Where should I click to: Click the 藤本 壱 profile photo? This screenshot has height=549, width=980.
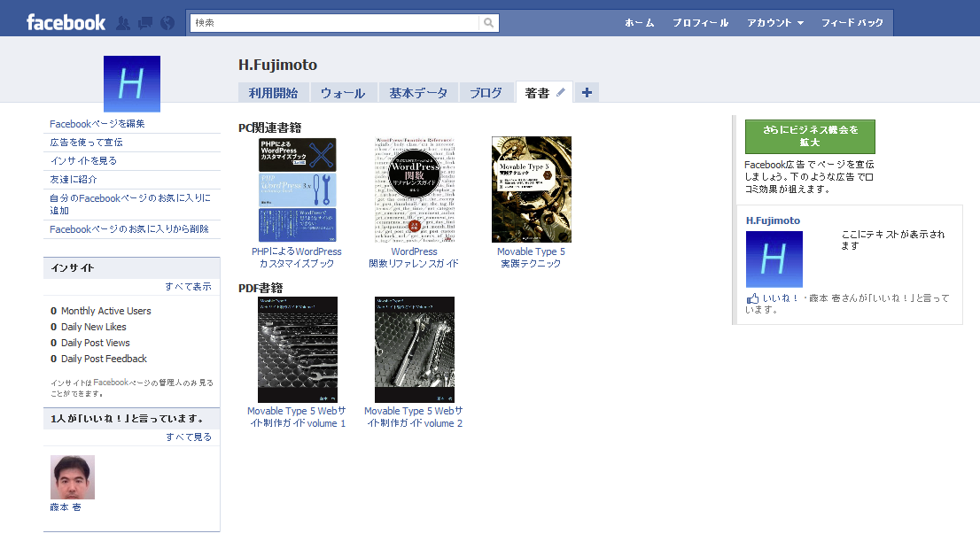[x=73, y=477]
